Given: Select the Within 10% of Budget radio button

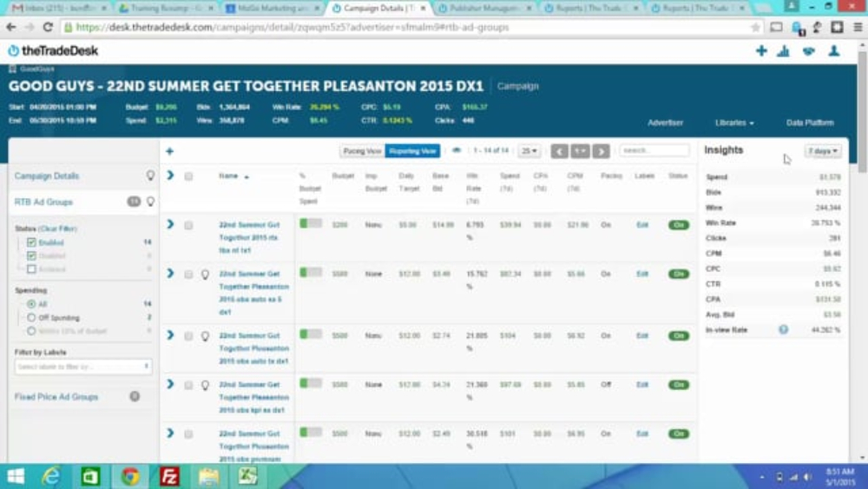Looking at the screenshot, I should [x=31, y=331].
